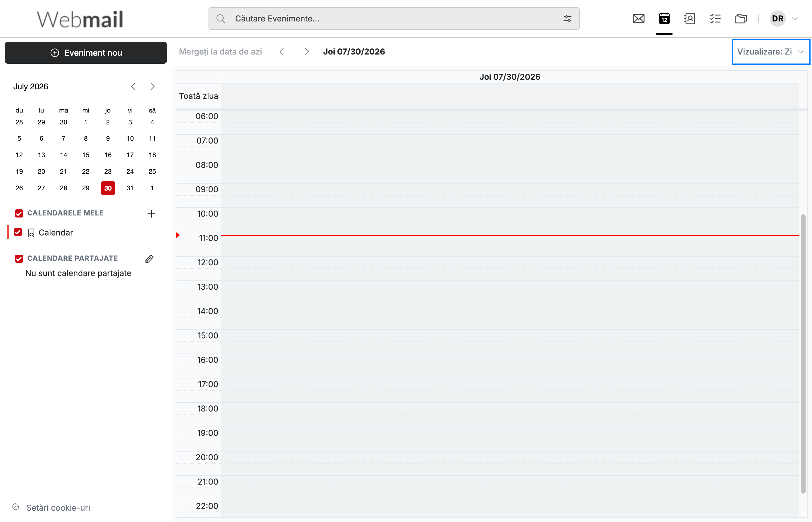Click Nu sunt calendare partajate text
Viewport: 812px width, 522px height.
(78, 273)
